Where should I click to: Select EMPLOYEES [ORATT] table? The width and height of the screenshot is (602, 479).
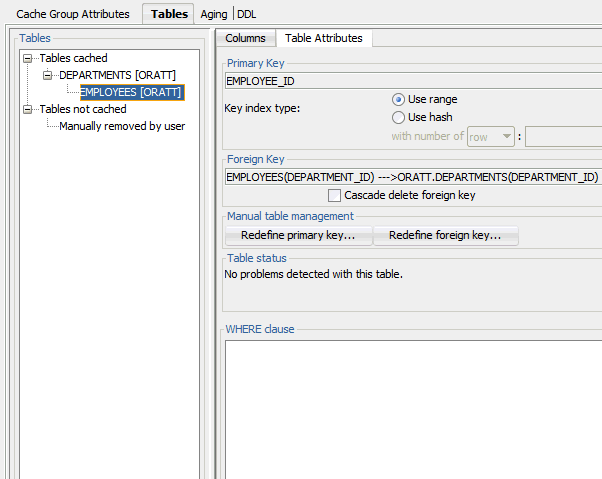pyautogui.click(x=132, y=92)
